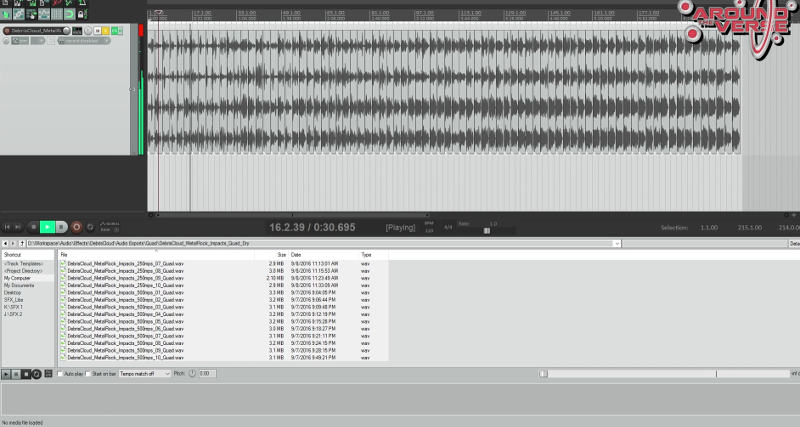Toggle DebrisCloud track FX bypass
The height and width of the screenshot is (427, 800).
120,31
